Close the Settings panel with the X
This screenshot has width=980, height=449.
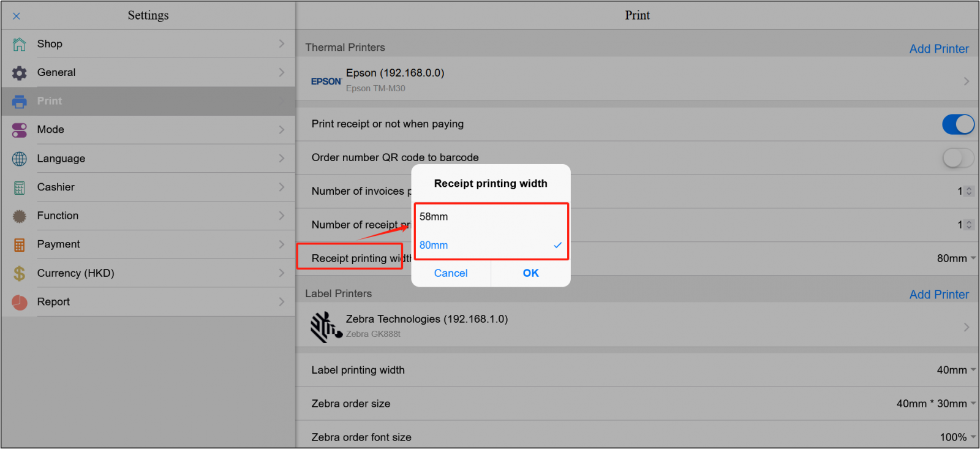(x=17, y=16)
